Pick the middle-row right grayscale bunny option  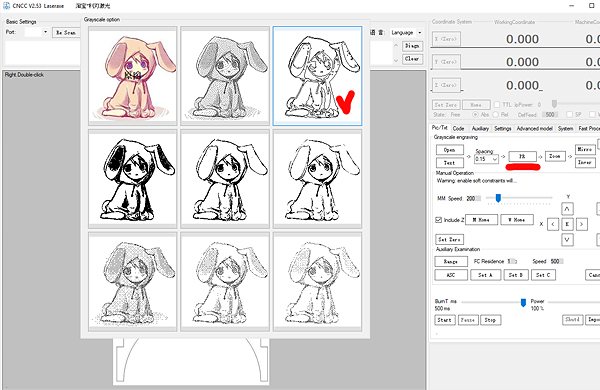coord(317,179)
